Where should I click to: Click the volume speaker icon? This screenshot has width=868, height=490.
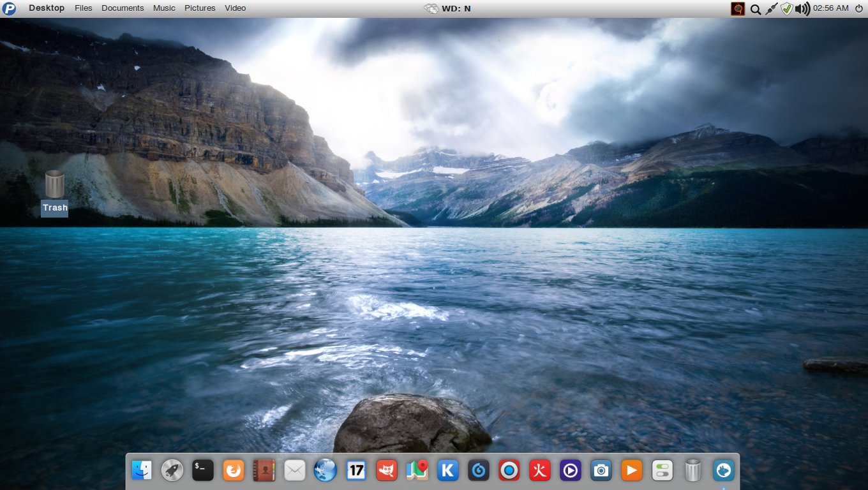tap(803, 9)
